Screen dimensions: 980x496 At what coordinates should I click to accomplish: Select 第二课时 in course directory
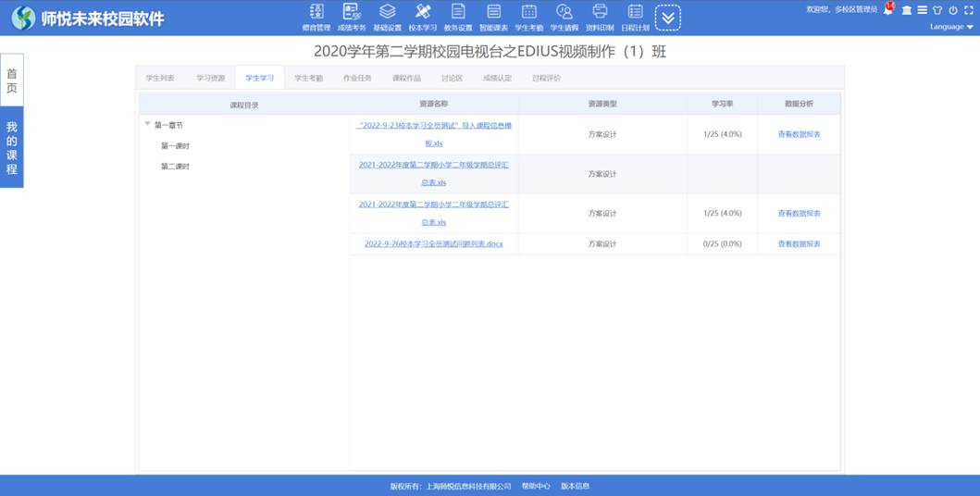pyautogui.click(x=175, y=167)
